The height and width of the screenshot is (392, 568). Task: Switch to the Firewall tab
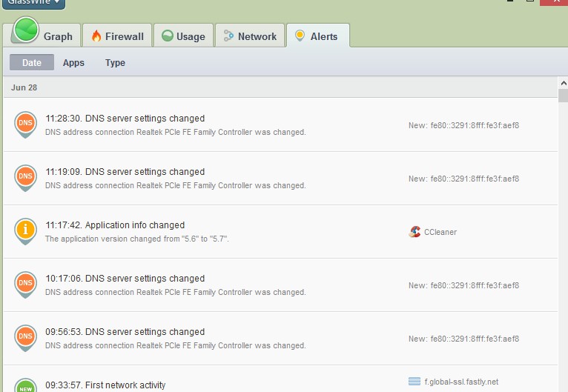(117, 36)
